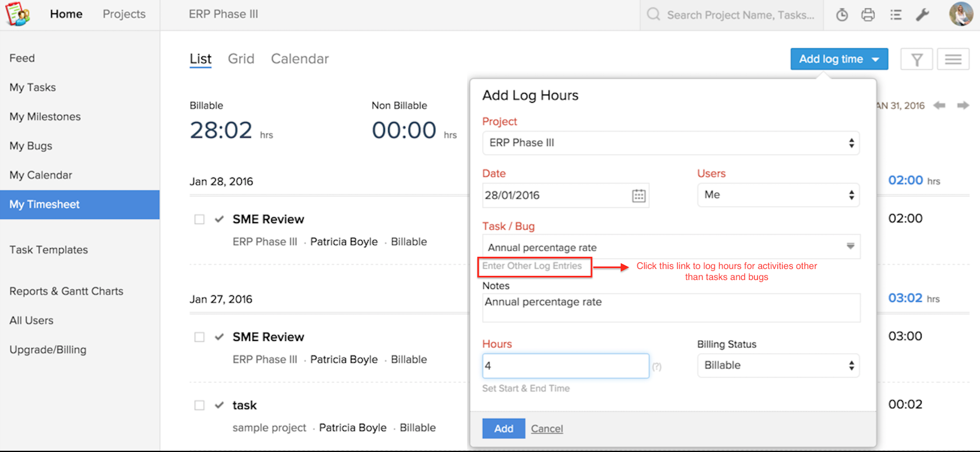This screenshot has height=452, width=980.
Task: Expand the Project dropdown ERP Phase III
Action: [671, 143]
